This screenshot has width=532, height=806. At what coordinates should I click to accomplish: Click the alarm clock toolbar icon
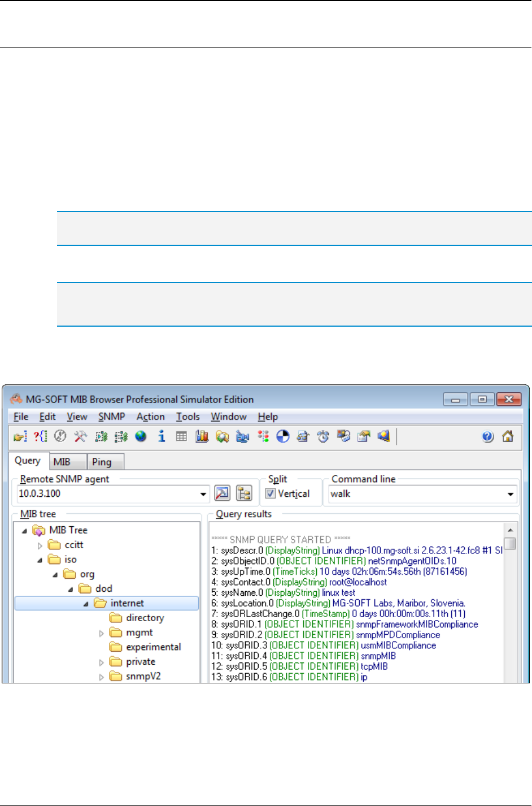(323, 436)
